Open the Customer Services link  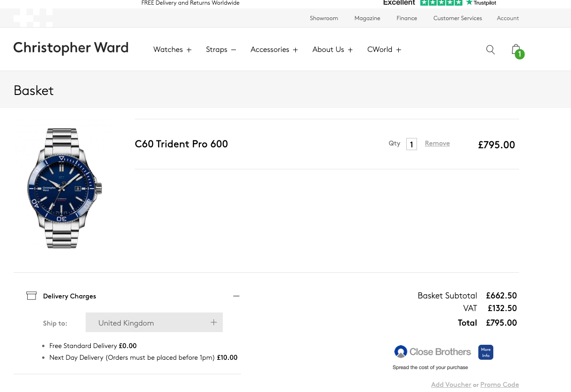pyautogui.click(x=458, y=18)
